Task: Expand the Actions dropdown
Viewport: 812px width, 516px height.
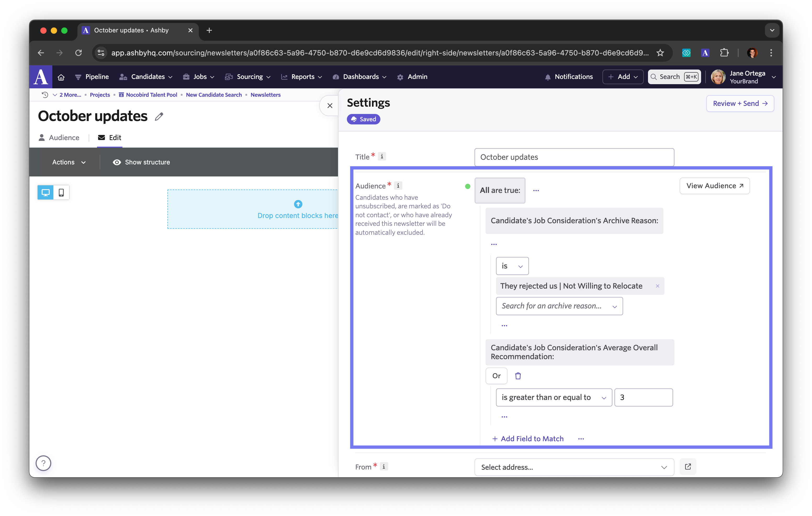Action: pos(69,162)
